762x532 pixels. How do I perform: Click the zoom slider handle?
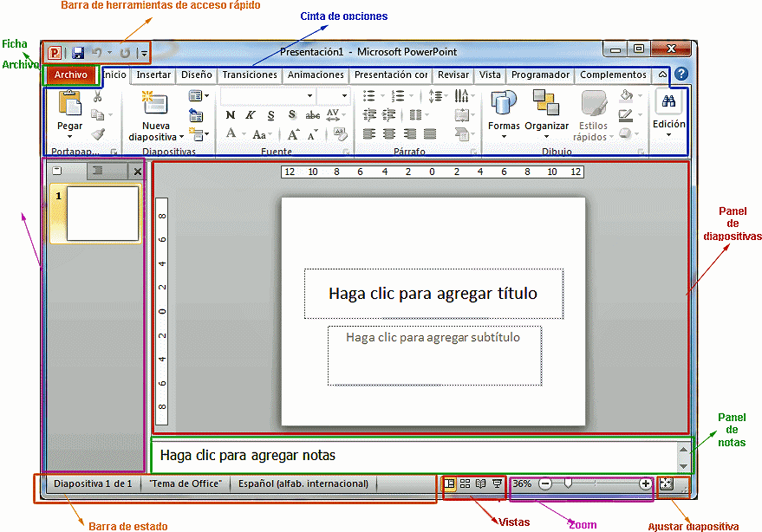pos(568,483)
